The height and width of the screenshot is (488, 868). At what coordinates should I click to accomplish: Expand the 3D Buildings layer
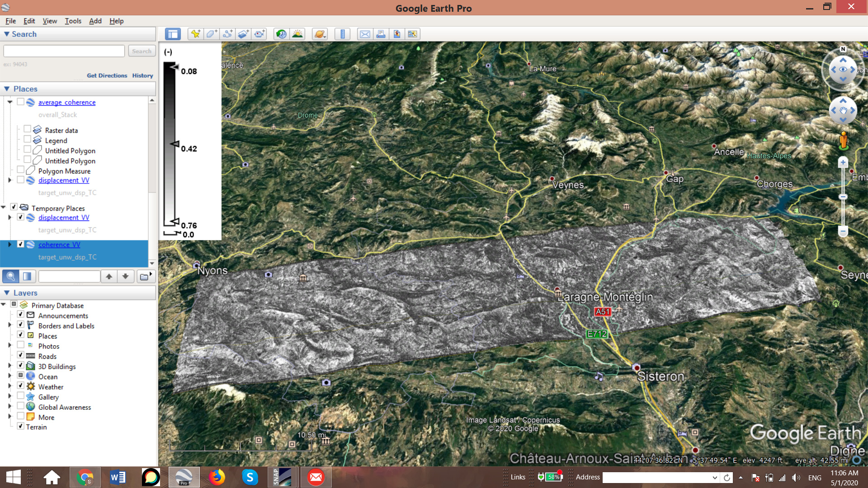coord(10,366)
